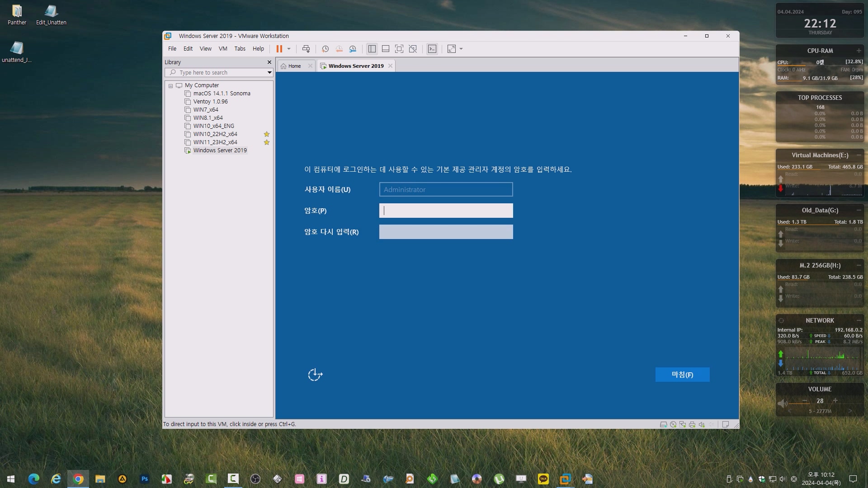868x488 pixels.
Task: Click the Send Ctrl+Alt+Del toolbar icon
Action: (306, 49)
